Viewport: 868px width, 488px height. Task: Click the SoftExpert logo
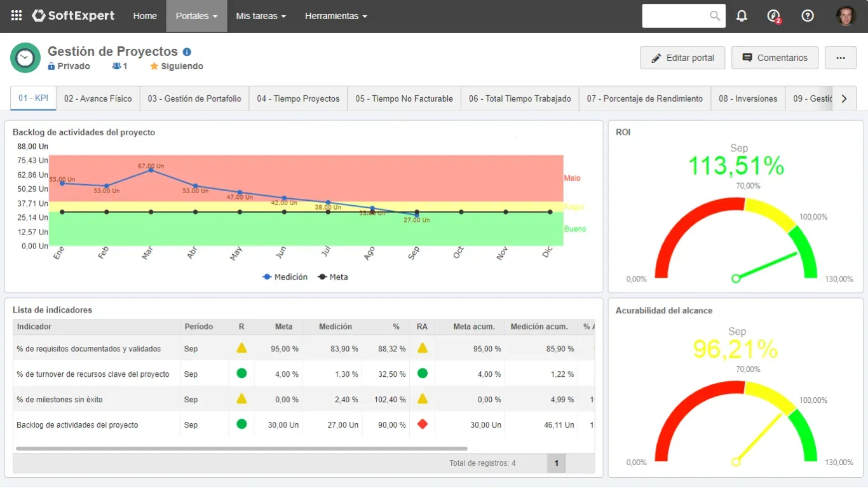[x=73, y=16]
